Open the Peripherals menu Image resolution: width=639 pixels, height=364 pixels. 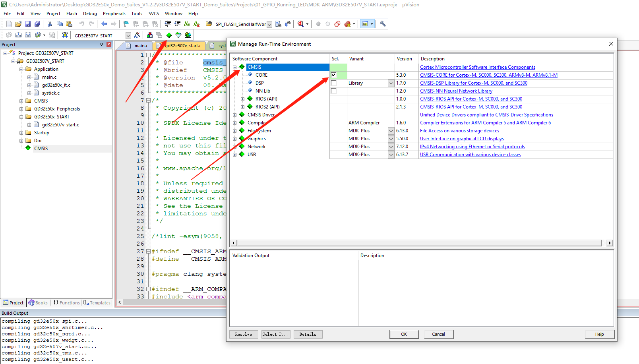point(114,14)
